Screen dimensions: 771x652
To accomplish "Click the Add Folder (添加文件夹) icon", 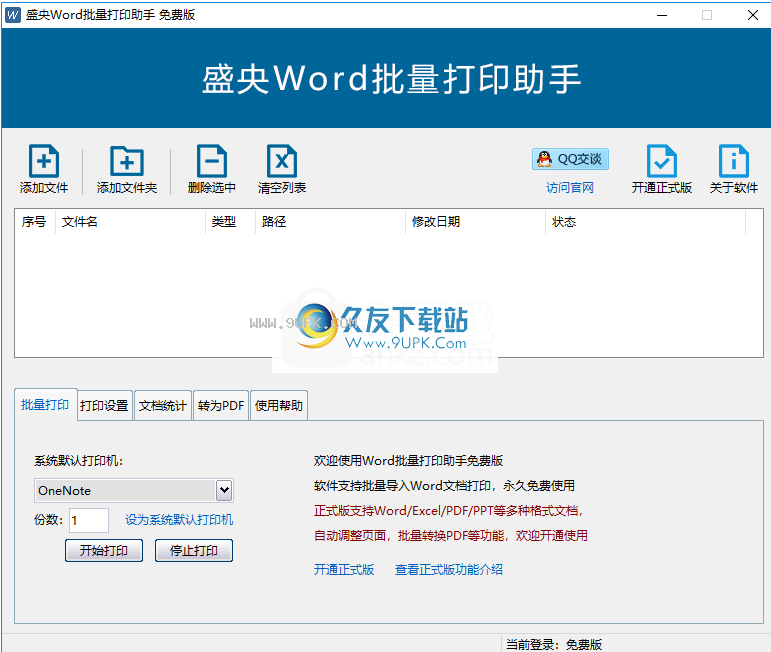I will pyautogui.click(x=126, y=161).
